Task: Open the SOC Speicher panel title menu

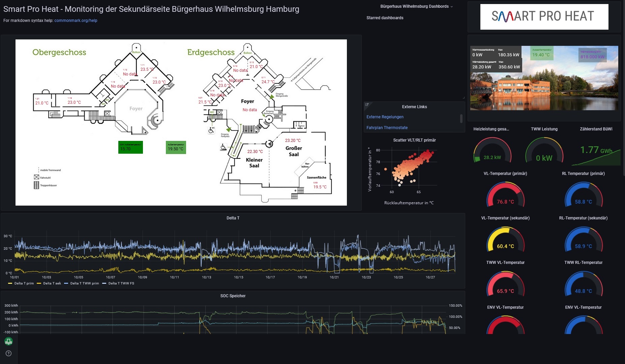Action: 233,296
